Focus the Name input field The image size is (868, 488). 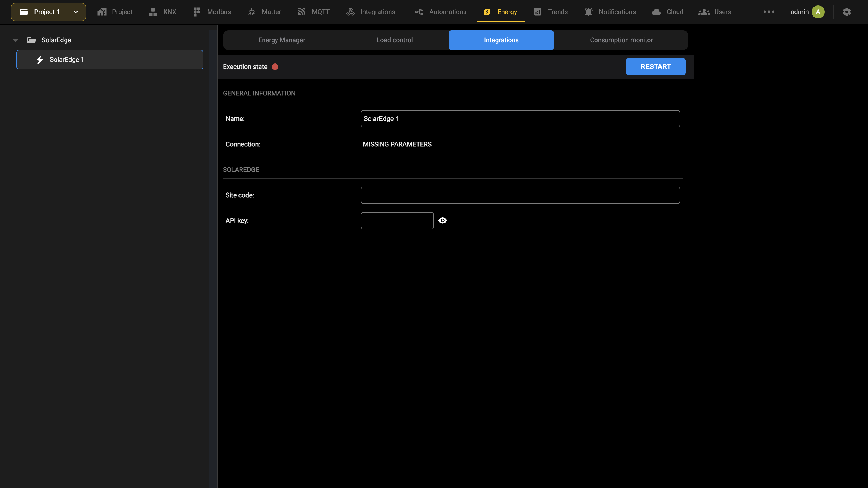click(x=520, y=119)
